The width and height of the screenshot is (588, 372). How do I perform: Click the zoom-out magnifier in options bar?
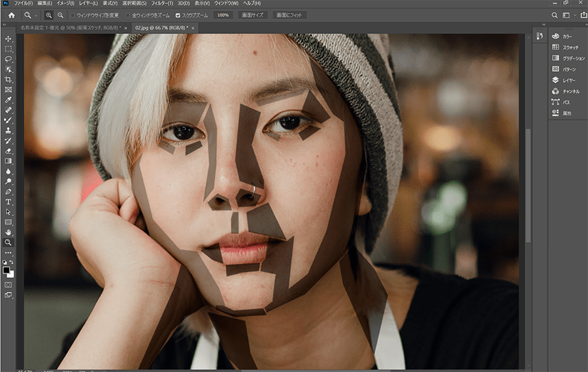pyautogui.click(x=60, y=15)
